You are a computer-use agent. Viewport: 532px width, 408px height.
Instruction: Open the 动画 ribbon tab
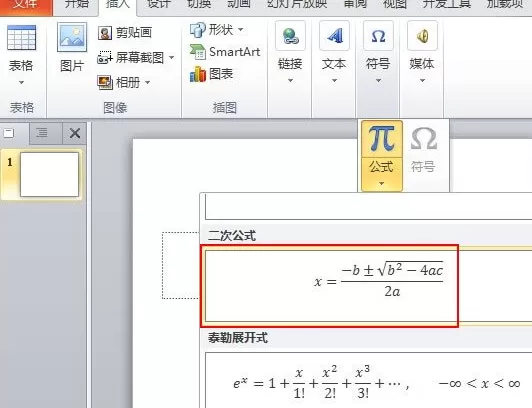(239, 5)
